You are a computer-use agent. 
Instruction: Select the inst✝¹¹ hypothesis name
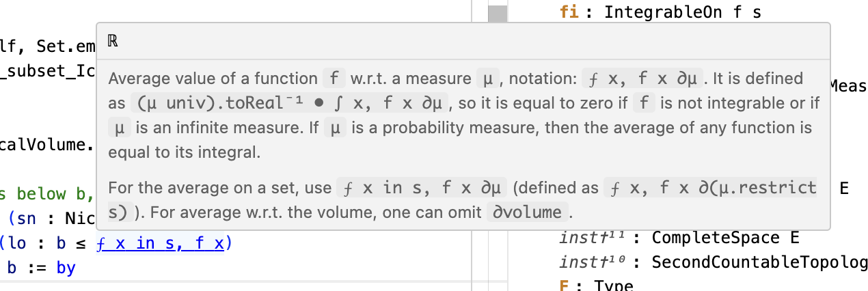point(592,238)
